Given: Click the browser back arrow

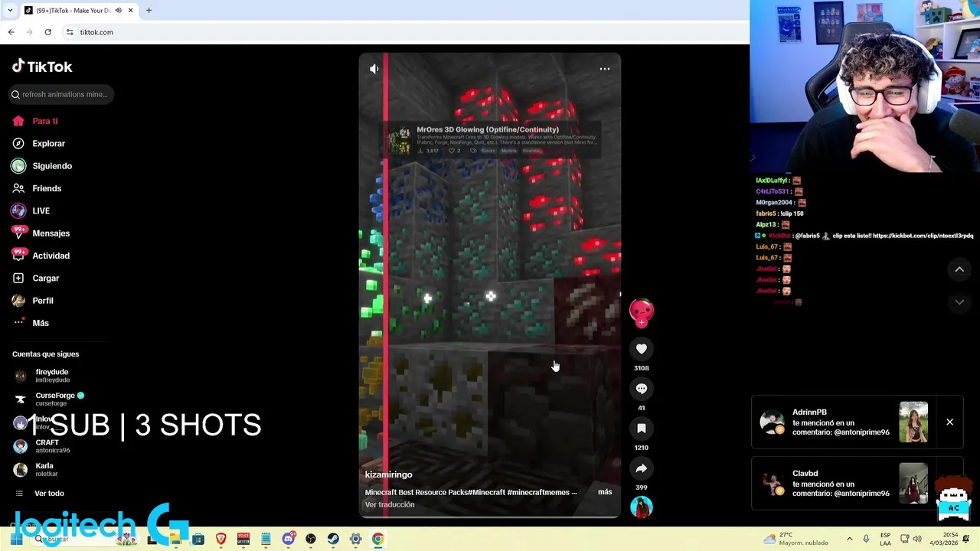Looking at the screenshot, I should coord(11,32).
